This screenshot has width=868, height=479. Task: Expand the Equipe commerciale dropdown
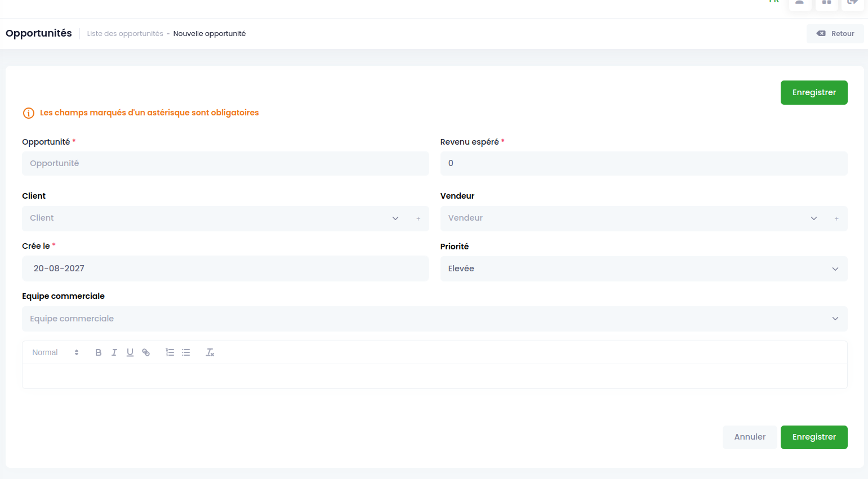435,319
